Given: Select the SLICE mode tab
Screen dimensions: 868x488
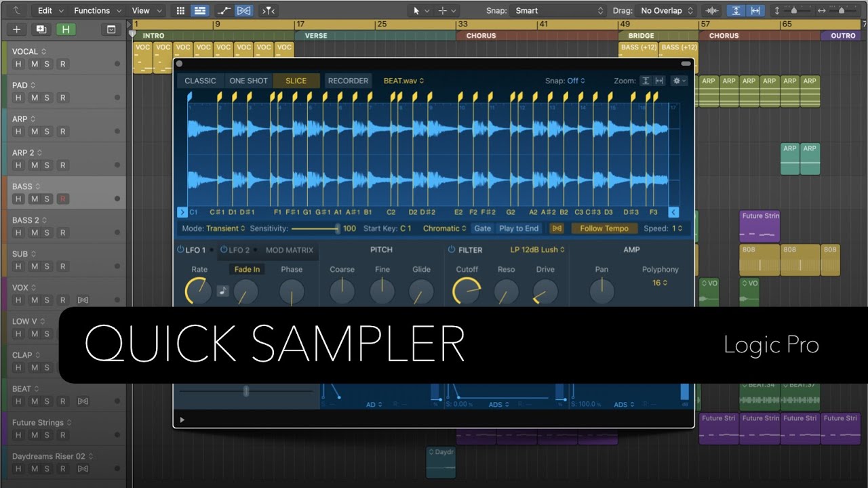Looking at the screenshot, I should (296, 81).
